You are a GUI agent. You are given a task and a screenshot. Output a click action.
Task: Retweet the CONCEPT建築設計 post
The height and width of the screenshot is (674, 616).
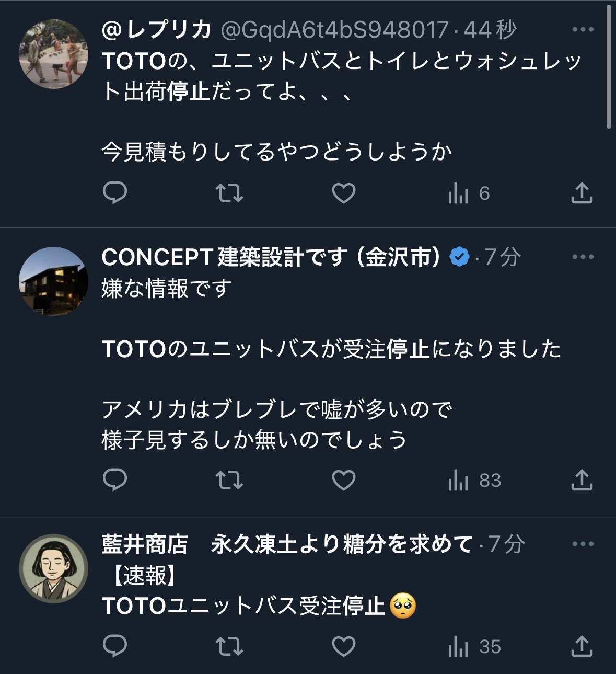coord(229,480)
